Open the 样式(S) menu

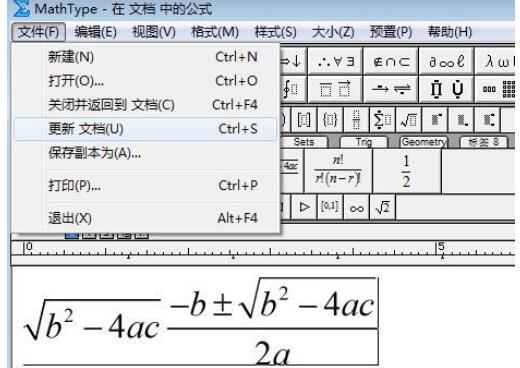[x=275, y=32]
